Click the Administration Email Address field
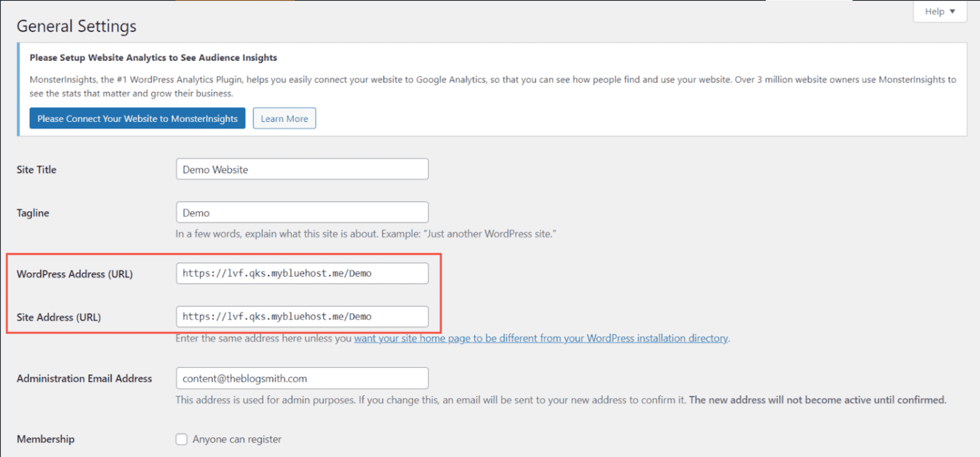The height and width of the screenshot is (457, 980). coord(302,378)
